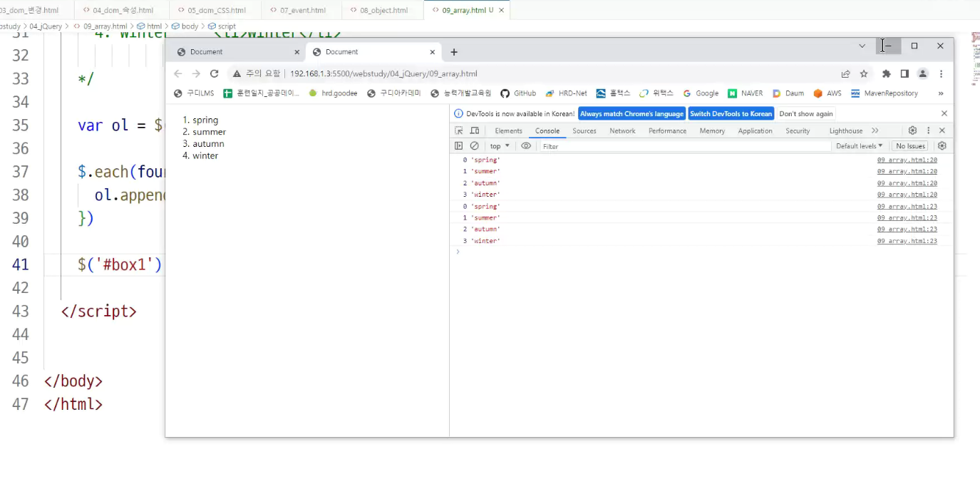Toggle the device toolbar icon in DevTools

(475, 130)
